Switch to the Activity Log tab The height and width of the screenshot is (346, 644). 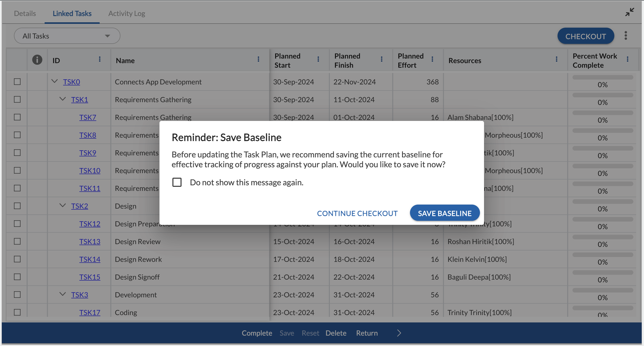(x=127, y=13)
